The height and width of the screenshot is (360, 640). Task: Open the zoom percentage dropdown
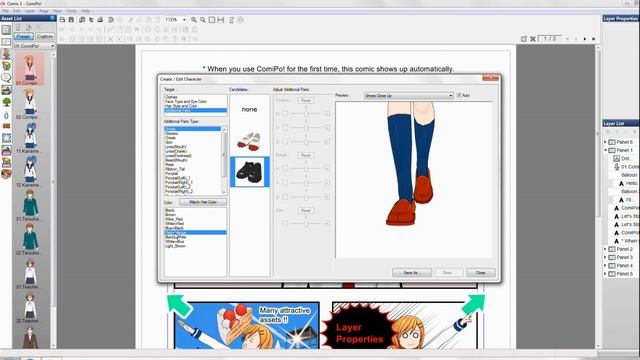184,20
